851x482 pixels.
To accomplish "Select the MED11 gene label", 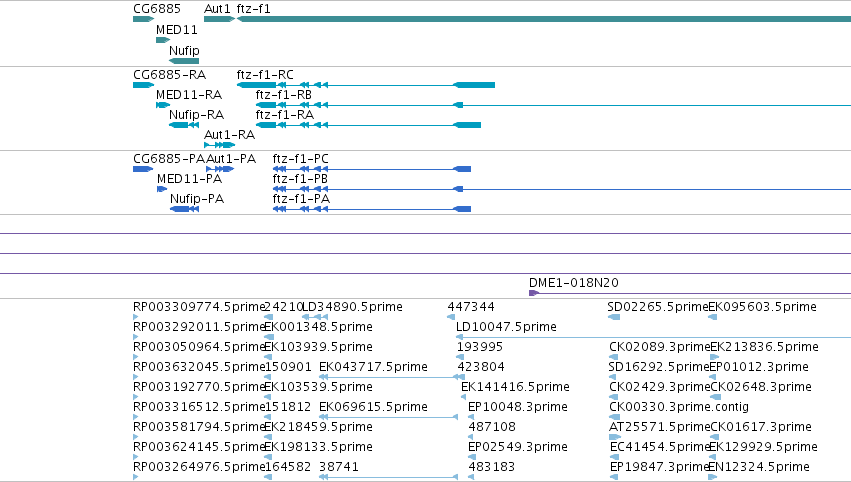I will (x=176, y=30).
